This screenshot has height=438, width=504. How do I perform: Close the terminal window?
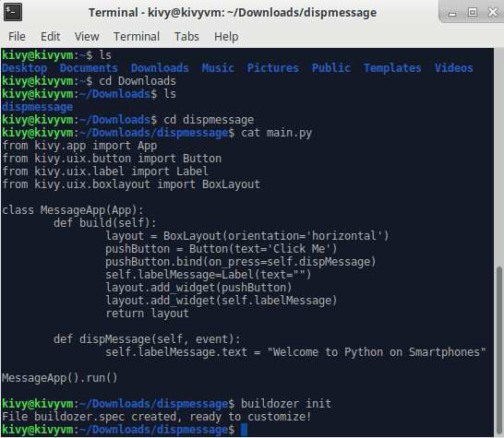point(493,12)
